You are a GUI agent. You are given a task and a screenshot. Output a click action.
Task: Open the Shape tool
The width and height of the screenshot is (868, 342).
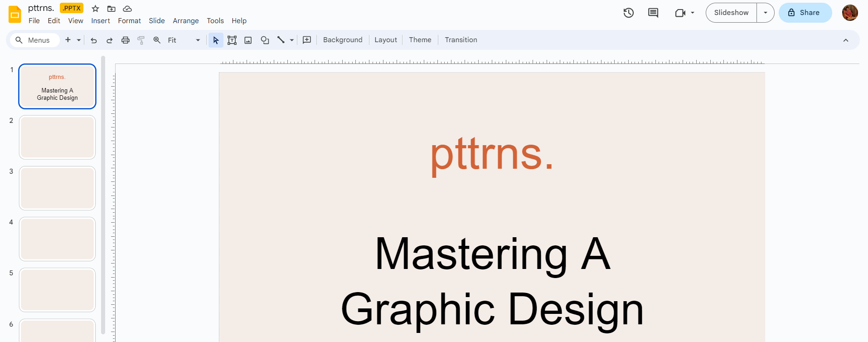pyautogui.click(x=265, y=40)
